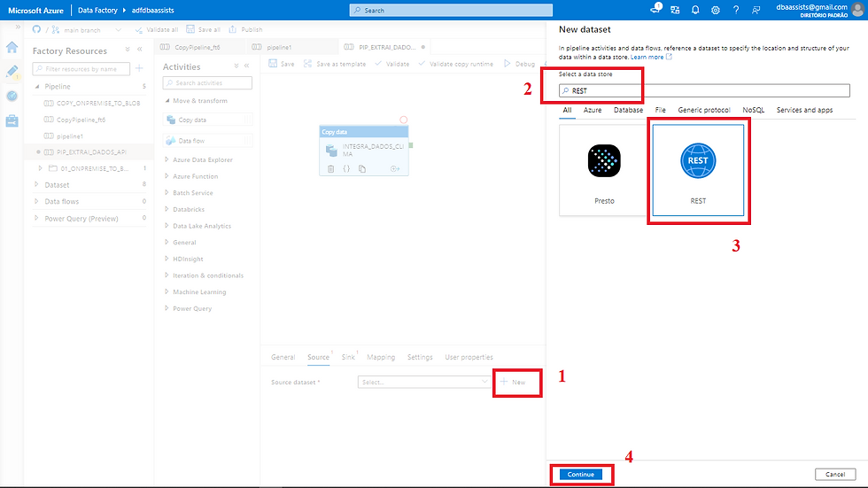The image size is (868, 488).
Task: Expand the Dataset tree node
Action: click(x=36, y=184)
